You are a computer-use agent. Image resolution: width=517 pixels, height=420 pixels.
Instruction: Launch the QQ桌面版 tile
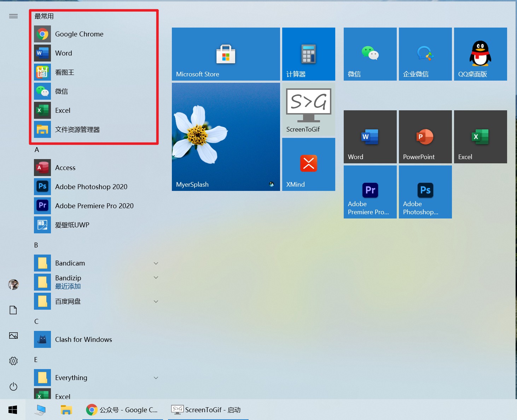point(481,54)
